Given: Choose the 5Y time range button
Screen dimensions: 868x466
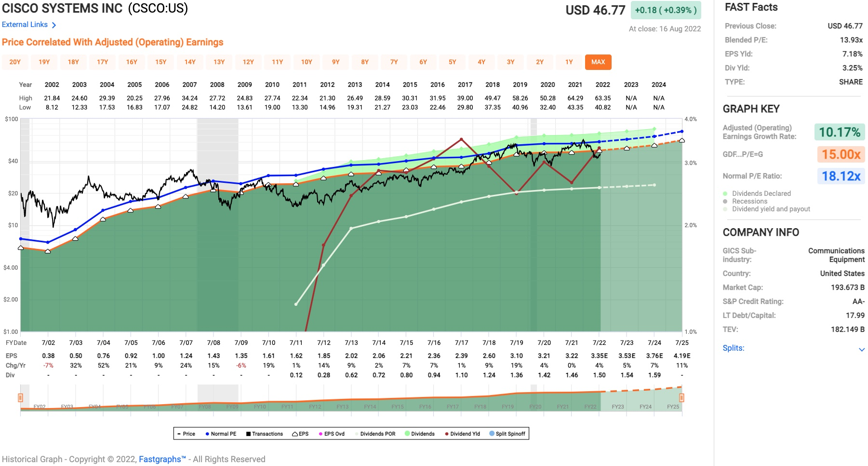Looking at the screenshot, I should pyautogui.click(x=452, y=62).
